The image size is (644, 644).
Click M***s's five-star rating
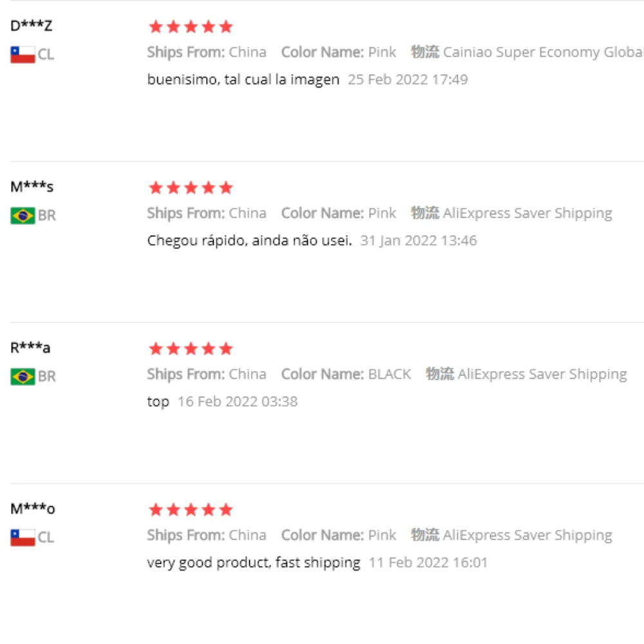tap(190, 188)
